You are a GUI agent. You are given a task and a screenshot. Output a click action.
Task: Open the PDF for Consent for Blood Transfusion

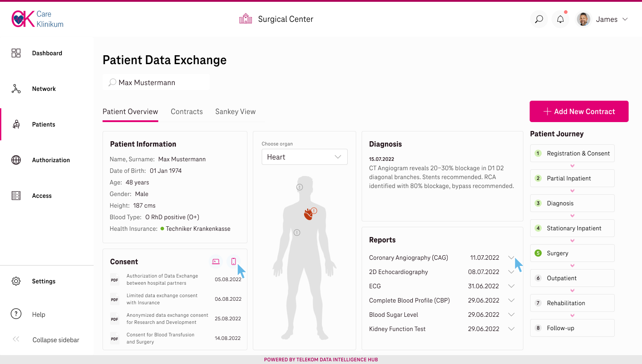coord(115,338)
